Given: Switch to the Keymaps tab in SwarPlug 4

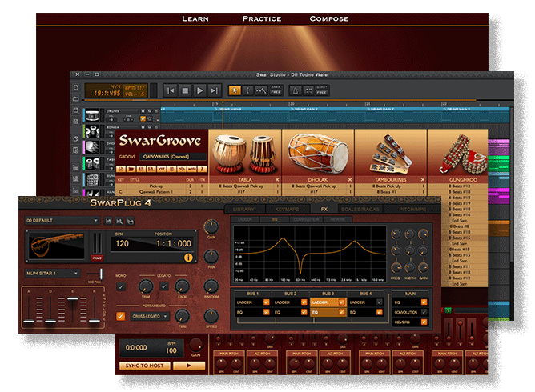Looking at the screenshot, I should (287, 210).
